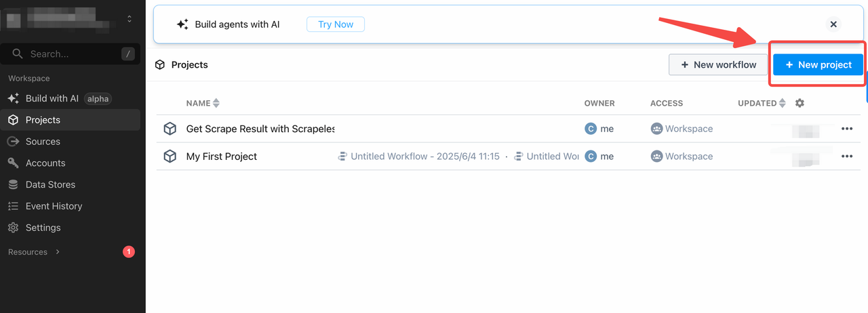Click cube icon of My First Project row
Viewport: 868px width, 313px height.
click(x=170, y=156)
